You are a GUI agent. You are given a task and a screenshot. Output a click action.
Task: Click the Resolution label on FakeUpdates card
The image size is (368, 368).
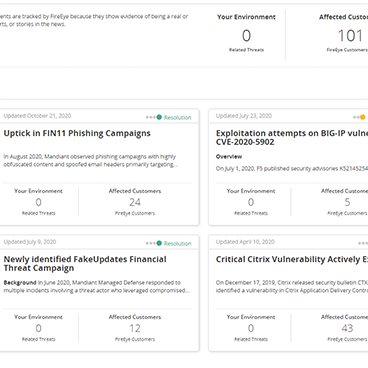pos(178,243)
